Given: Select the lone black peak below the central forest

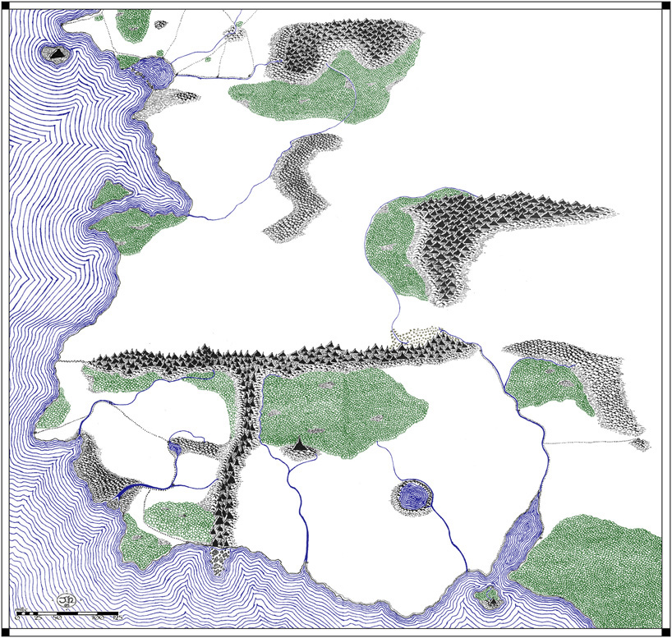Looking at the screenshot, I should (301, 446).
